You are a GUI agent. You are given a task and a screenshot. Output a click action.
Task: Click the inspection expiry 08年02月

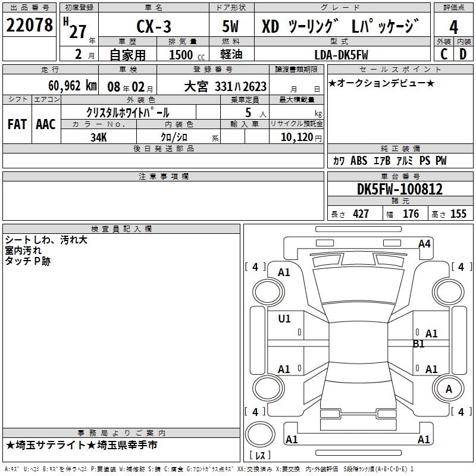click(130, 87)
